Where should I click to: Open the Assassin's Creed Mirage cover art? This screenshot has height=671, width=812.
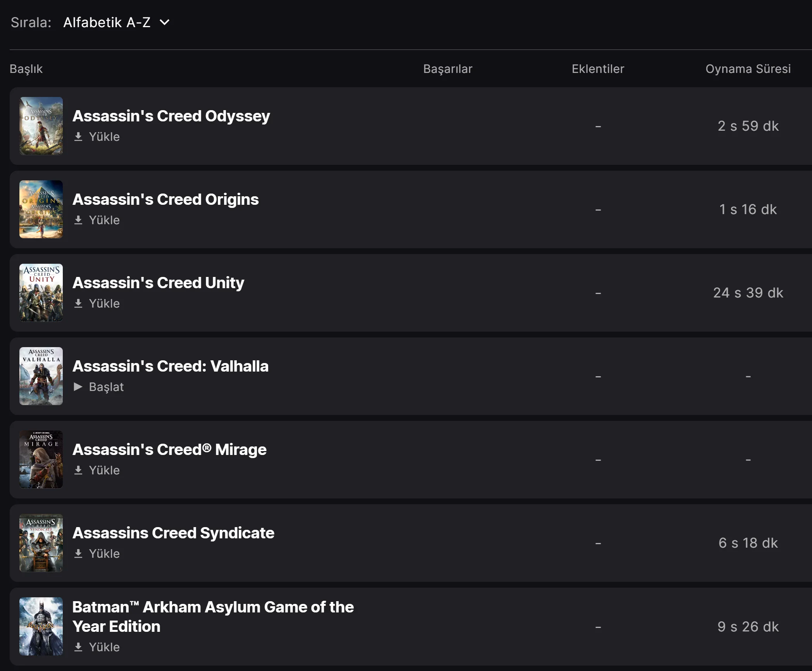(41, 460)
